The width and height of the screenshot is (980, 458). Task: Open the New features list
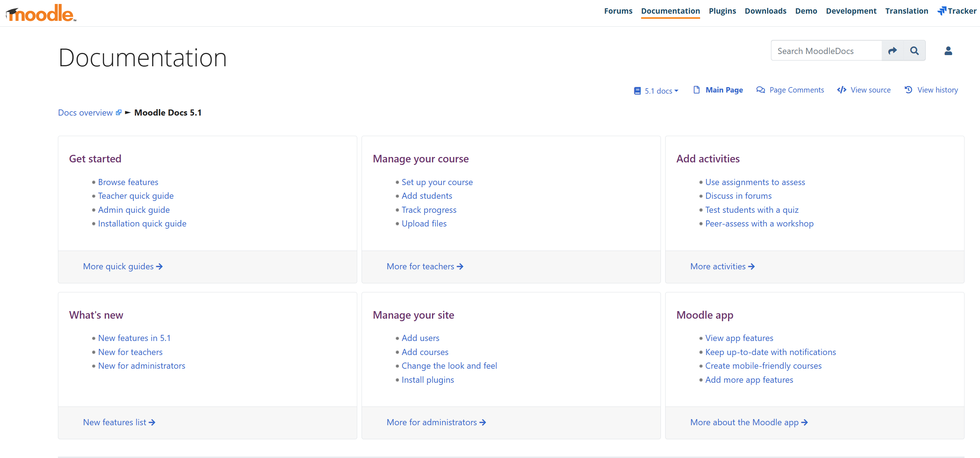pos(119,422)
